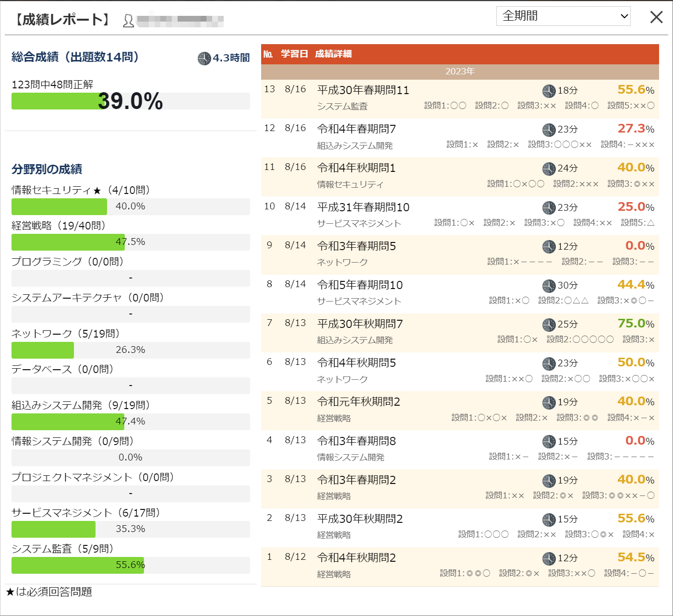Open the 全期間 period dropdown
Viewport: 673px width, 616px height.
pos(563,16)
